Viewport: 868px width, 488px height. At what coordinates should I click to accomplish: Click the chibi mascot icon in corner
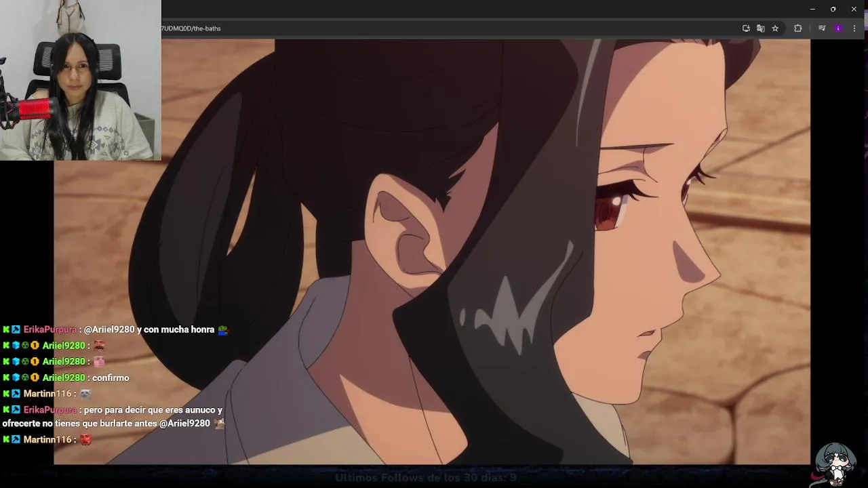point(835,464)
